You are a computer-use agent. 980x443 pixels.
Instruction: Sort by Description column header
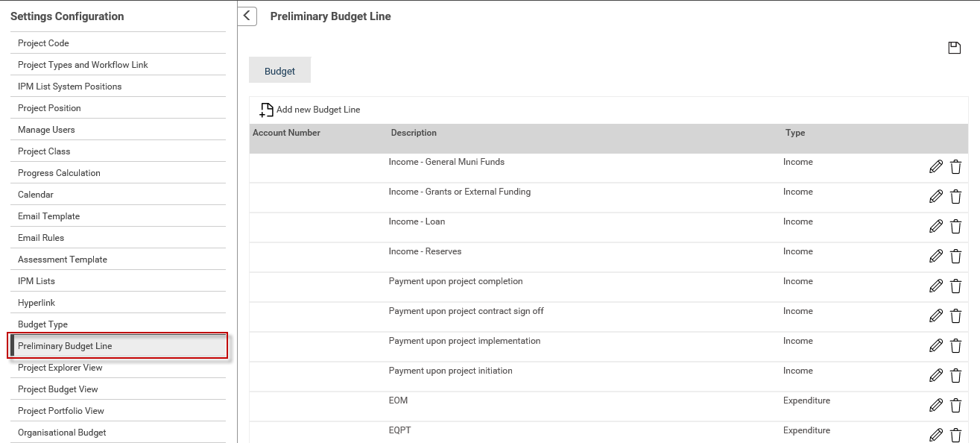click(414, 133)
